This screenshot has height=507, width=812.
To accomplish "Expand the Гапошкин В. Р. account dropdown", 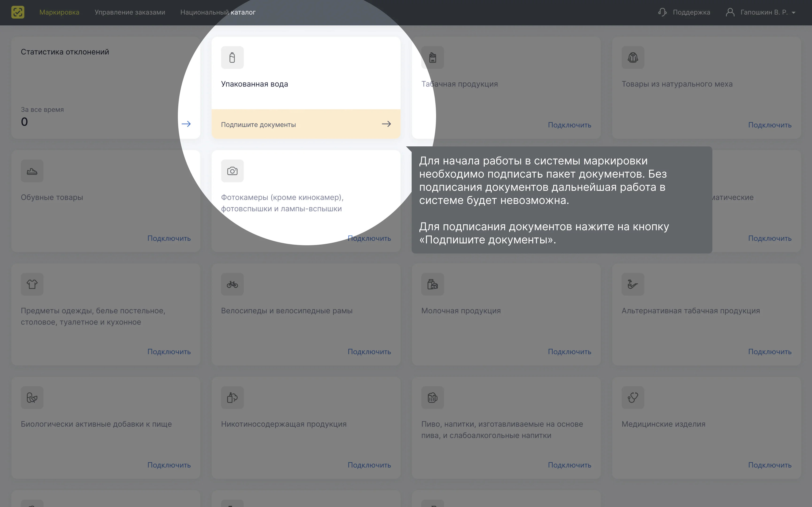I will click(x=768, y=12).
